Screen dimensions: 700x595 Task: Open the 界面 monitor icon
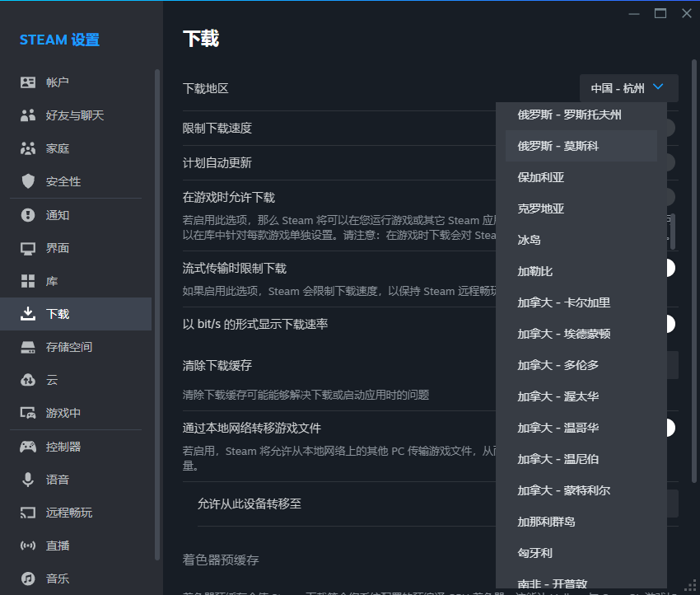pyautogui.click(x=28, y=248)
